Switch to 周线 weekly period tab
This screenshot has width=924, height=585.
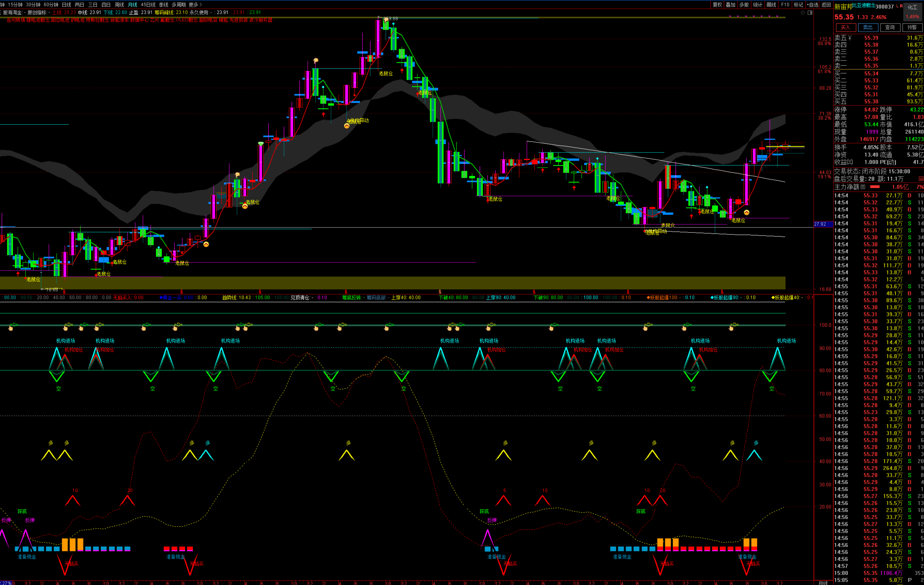click(x=119, y=5)
